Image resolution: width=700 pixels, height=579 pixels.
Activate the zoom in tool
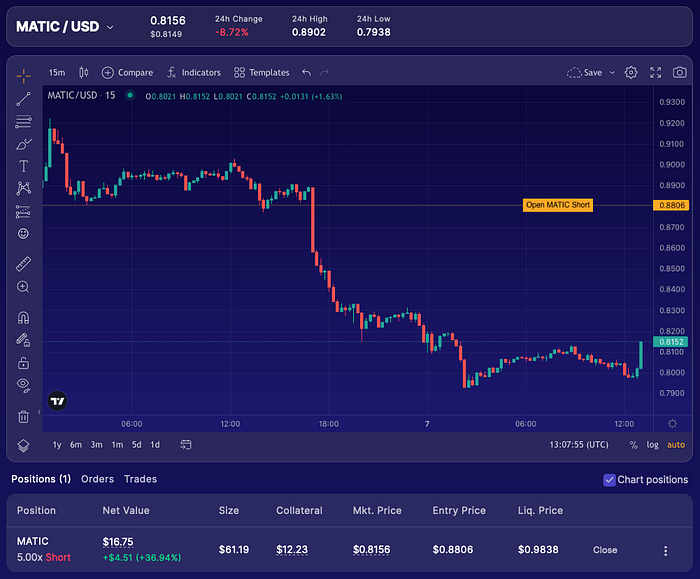point(23,287)
